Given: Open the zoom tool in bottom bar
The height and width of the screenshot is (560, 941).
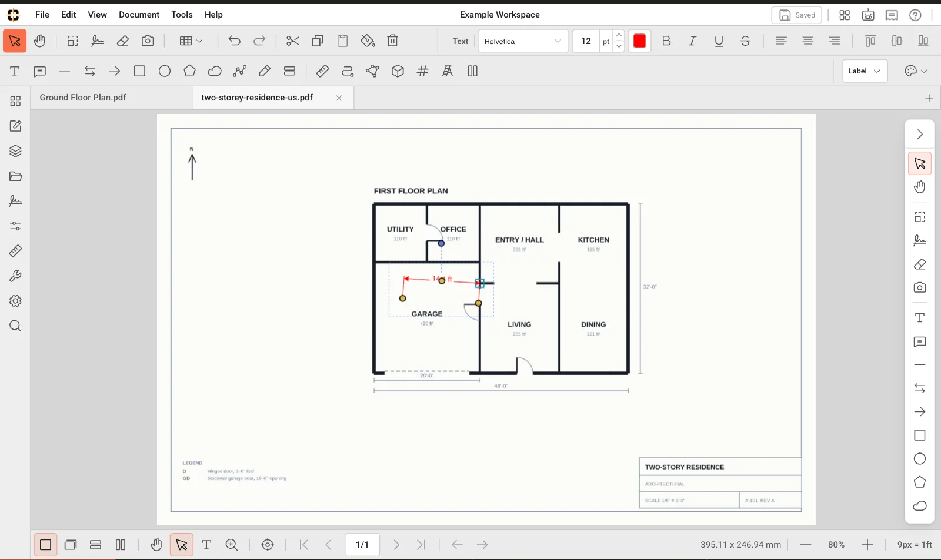Looking at the screenshot, I should click(x=232, y=545).
